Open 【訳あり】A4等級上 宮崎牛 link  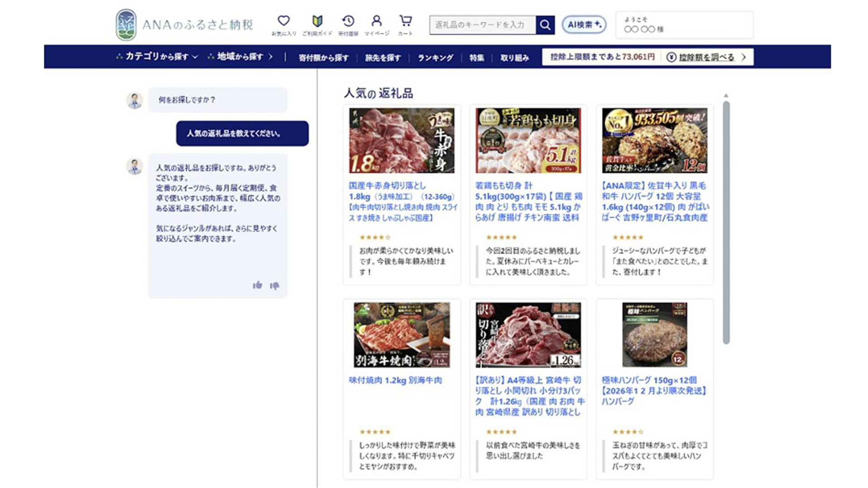point(529,396)
